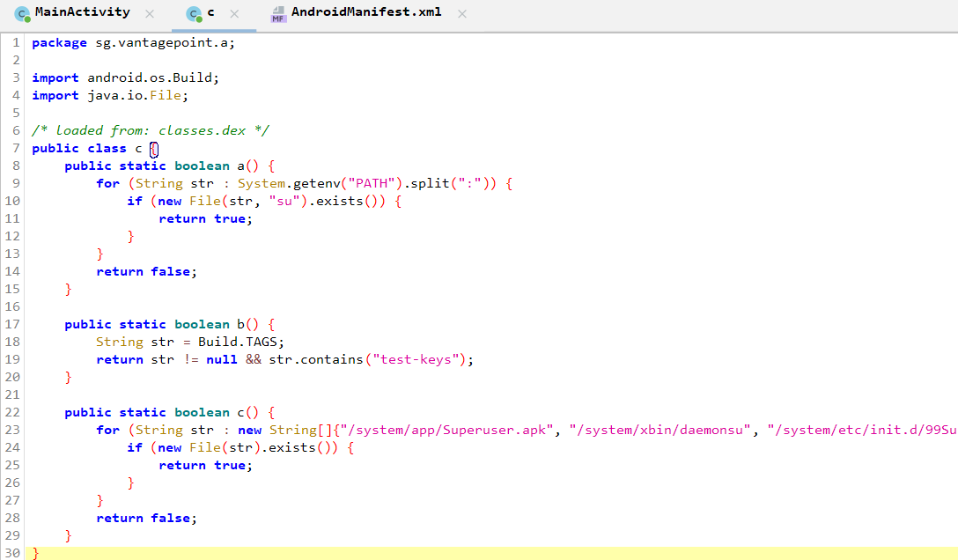
Task: Click the .split(":") call on line 9
Action: [x=446, y=184]
